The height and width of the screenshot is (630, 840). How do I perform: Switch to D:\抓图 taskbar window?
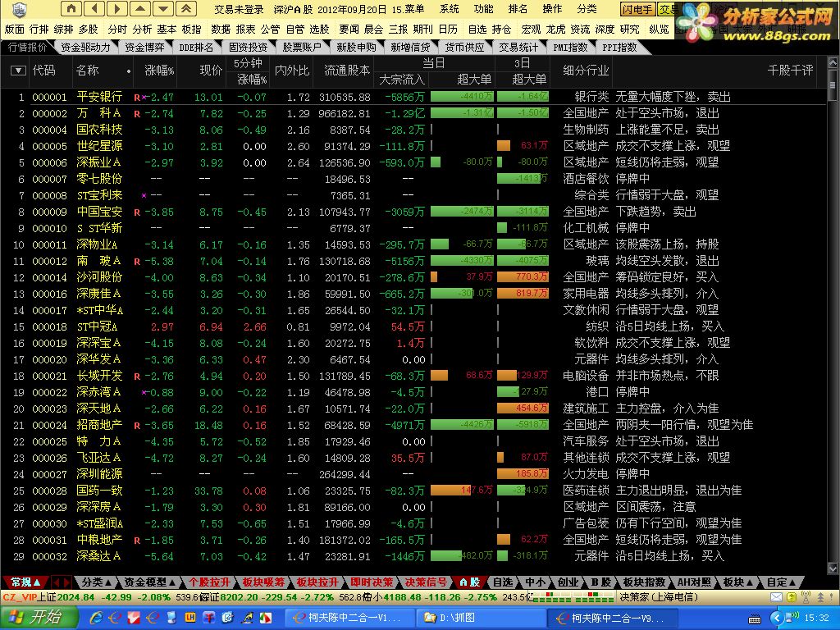pyautogui.click(x=480, y=618)
